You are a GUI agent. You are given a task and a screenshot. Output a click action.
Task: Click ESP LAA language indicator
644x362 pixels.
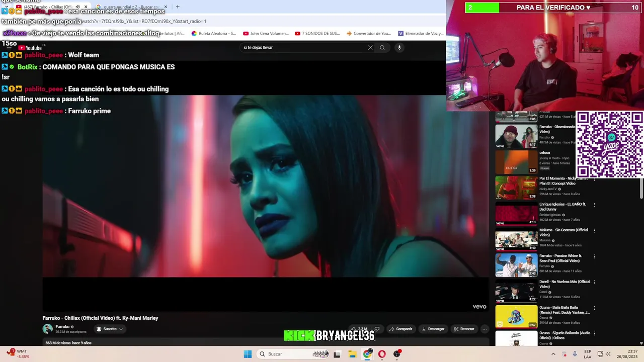588,354
